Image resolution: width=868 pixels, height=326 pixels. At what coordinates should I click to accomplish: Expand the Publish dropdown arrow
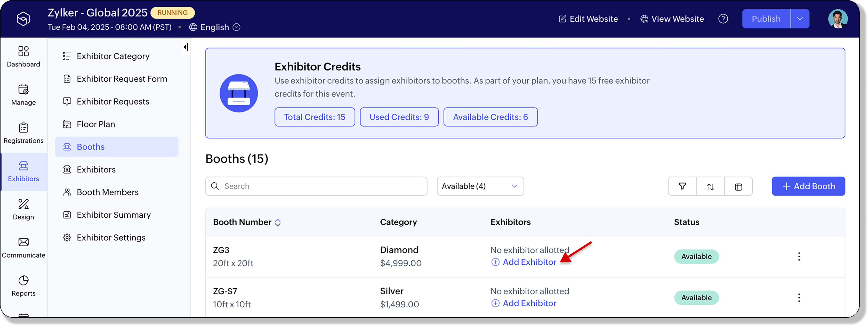tap(800, 19)
